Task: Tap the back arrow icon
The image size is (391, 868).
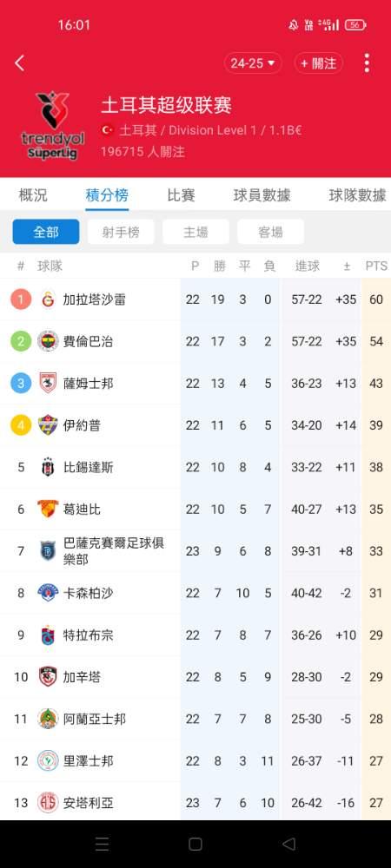Action: pyautogui.click(x=20, y=63)
